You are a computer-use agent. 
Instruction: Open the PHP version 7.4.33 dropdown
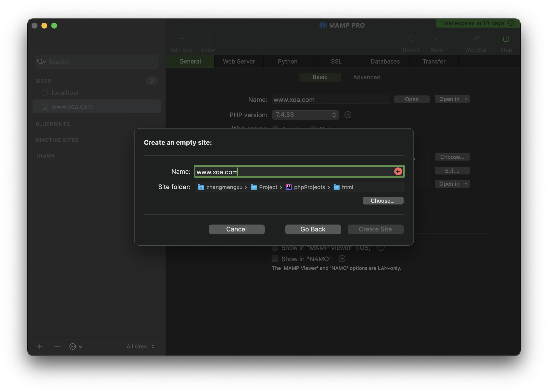(x=305, y=115)
